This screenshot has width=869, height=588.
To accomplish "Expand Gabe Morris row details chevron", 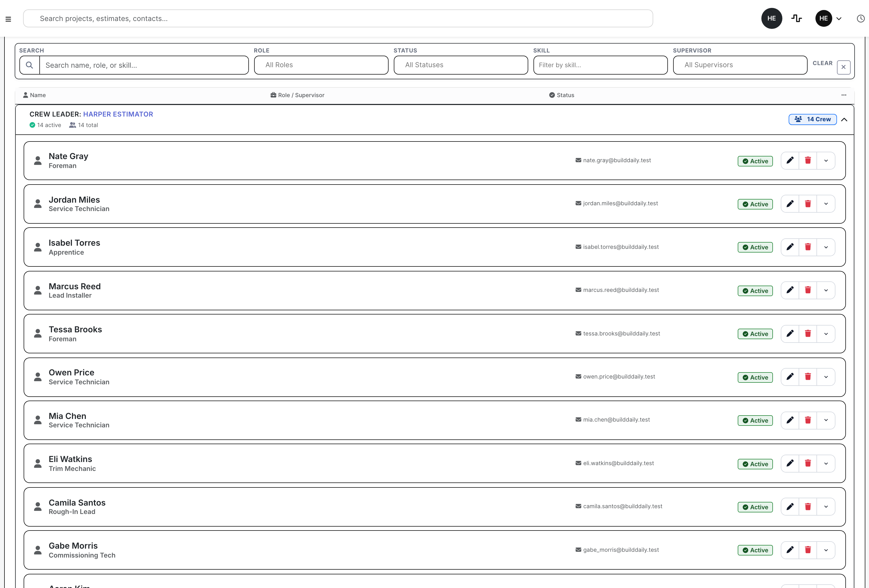I will click(826, 550).
